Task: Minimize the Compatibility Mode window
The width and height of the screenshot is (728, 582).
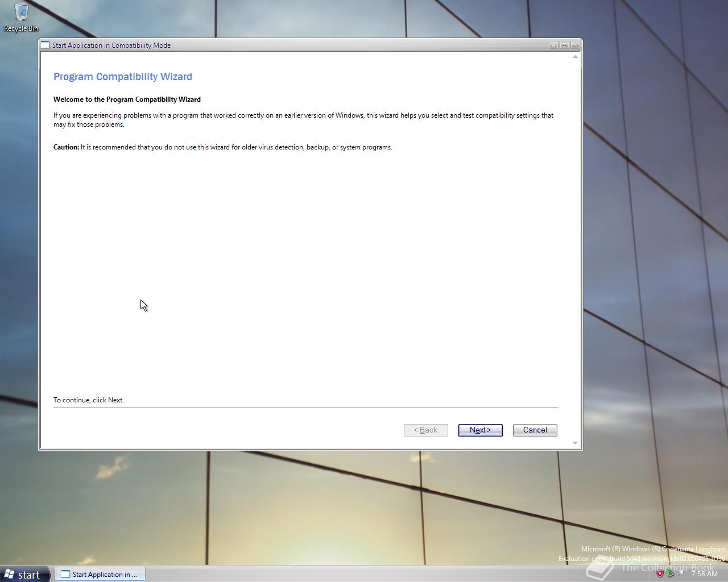Action: tap(553, 45)
